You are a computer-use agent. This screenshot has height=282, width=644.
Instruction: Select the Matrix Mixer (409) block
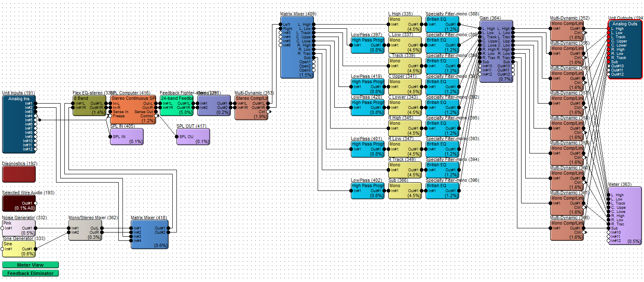point(296,54)
